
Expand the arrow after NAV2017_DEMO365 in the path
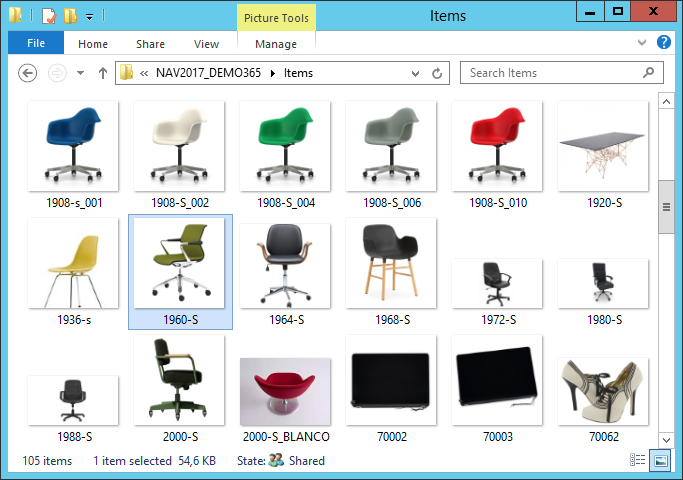273,73
